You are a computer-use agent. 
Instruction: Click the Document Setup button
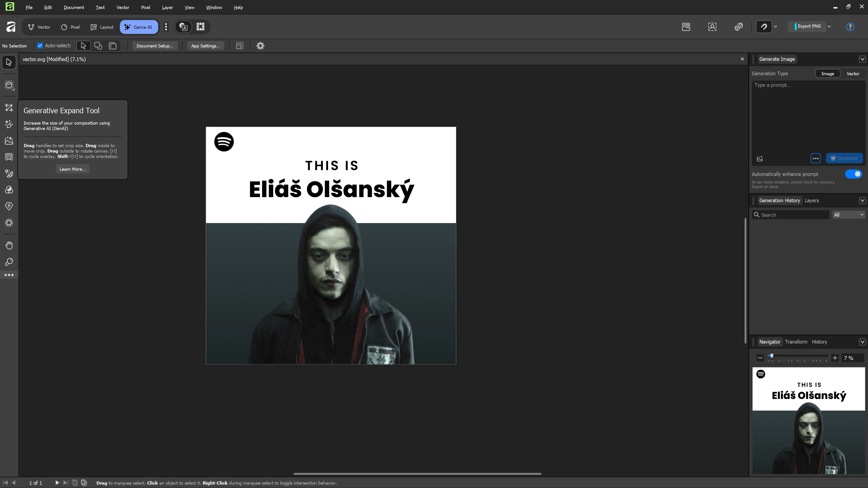pyautogui.click(x=155, y=46)
